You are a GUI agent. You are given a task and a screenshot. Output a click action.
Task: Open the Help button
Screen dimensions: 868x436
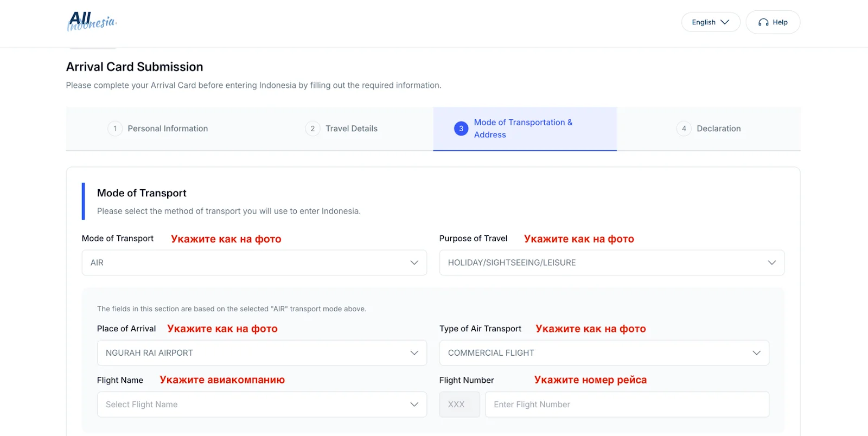click(773, 22)
